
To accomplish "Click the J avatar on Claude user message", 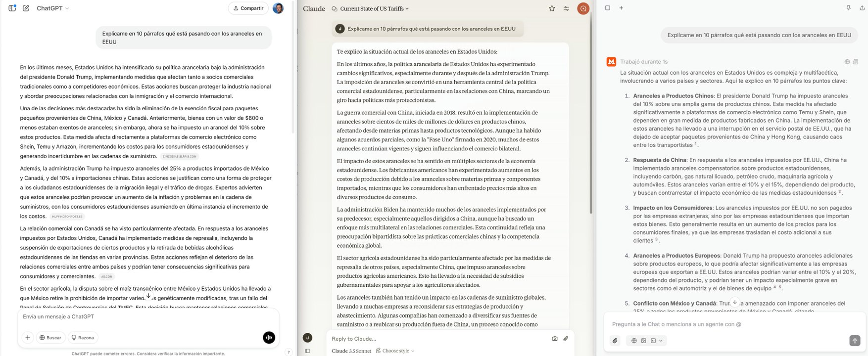I will [339, 29].
